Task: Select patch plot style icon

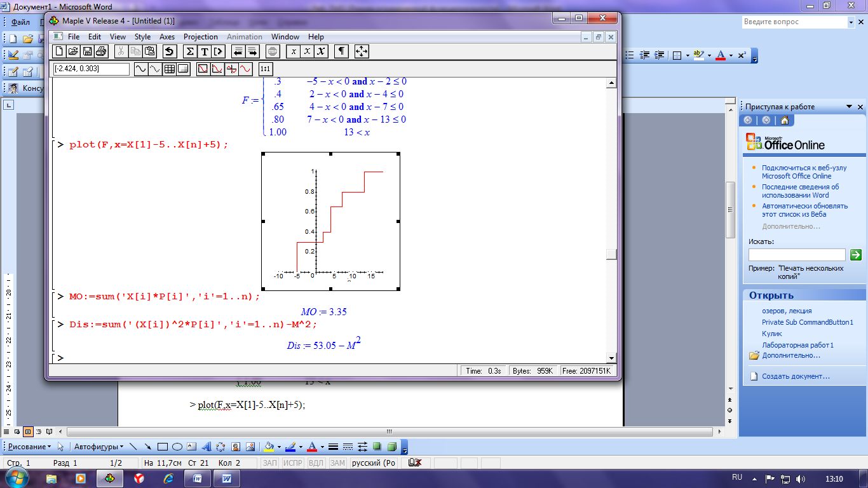Action: click(183, 69)
